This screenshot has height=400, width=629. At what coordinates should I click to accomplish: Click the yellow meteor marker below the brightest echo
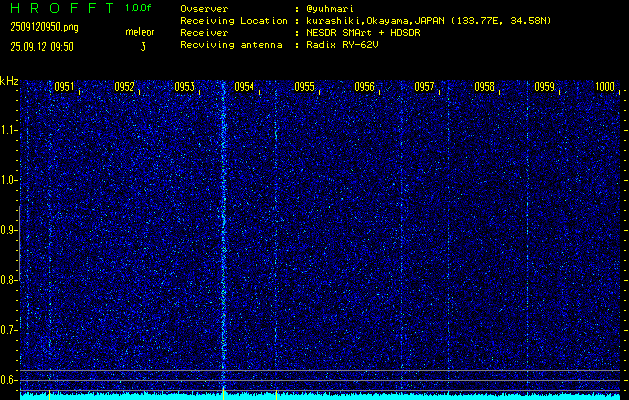(x=223, y=394)
